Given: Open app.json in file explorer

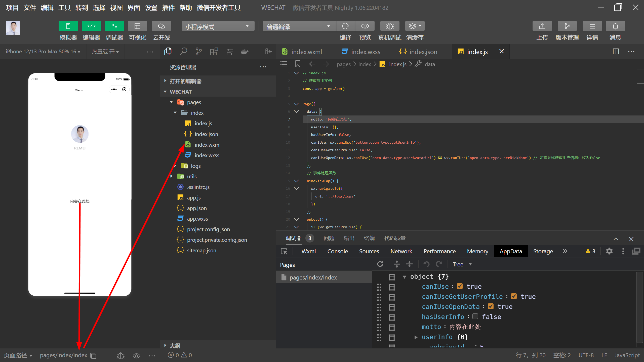Looking at the screenshot, I should click(x=197, y=208).
